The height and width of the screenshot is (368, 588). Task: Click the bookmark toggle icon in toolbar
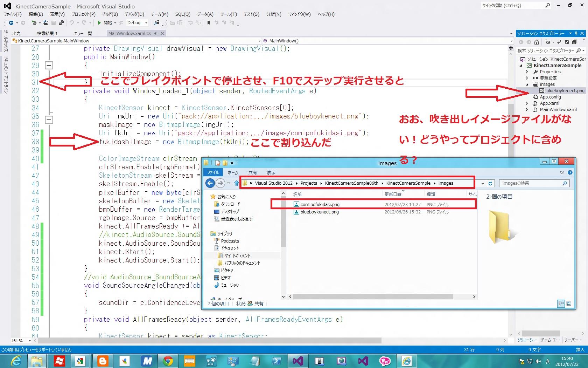click(209, 23)
